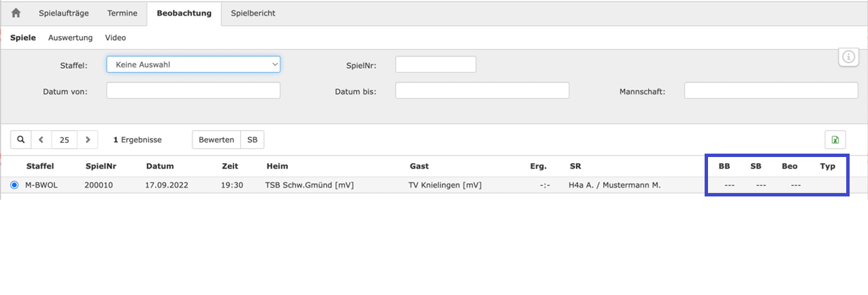Open the Spielaufträge tab
Screen dimensions: 868x295
click(64, 13)
